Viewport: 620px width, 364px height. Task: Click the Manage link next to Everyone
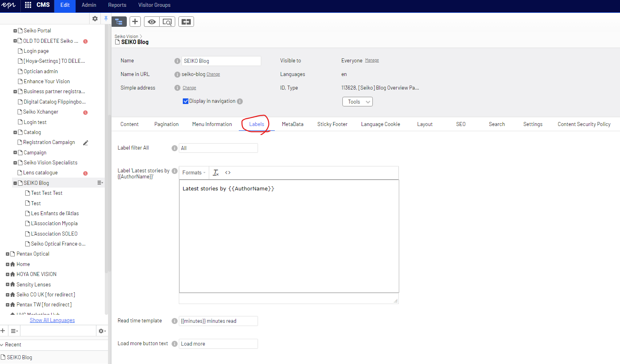[372, 60]
